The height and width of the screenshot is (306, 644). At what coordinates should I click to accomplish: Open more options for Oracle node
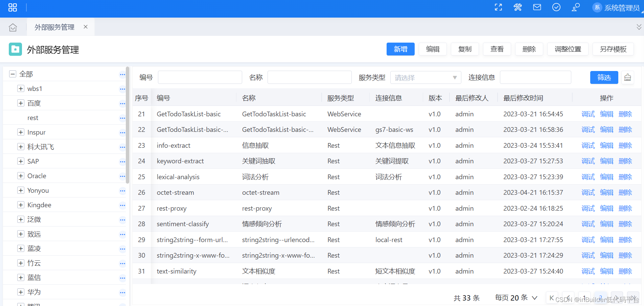(122, 176)
